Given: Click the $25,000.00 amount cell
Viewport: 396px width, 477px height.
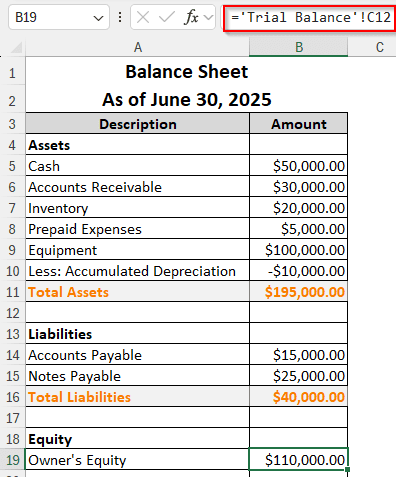Looking at the screenshot, I should (299, 376).
